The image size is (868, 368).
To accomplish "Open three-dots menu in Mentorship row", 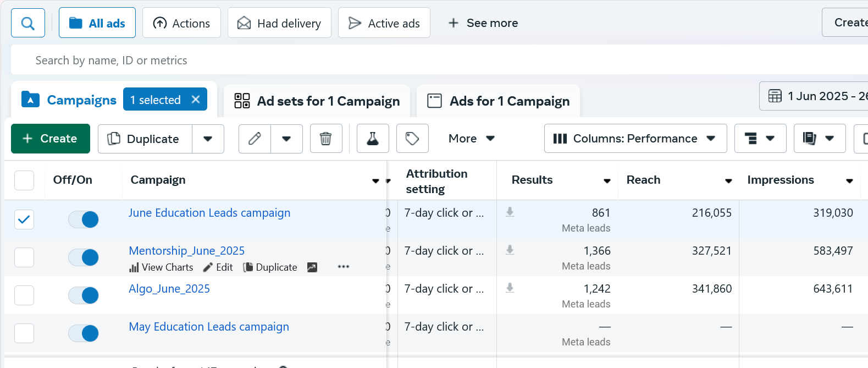I will coord(344,267).
